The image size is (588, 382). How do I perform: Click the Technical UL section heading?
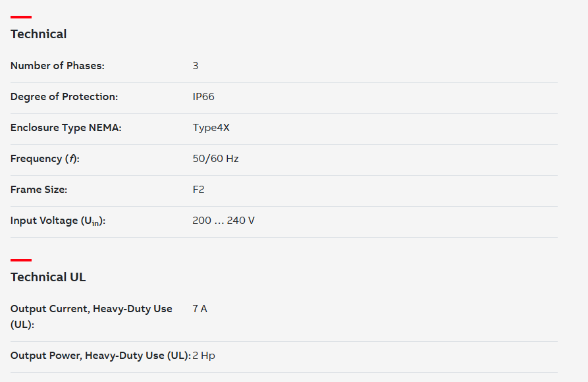(x=48, y=277)
